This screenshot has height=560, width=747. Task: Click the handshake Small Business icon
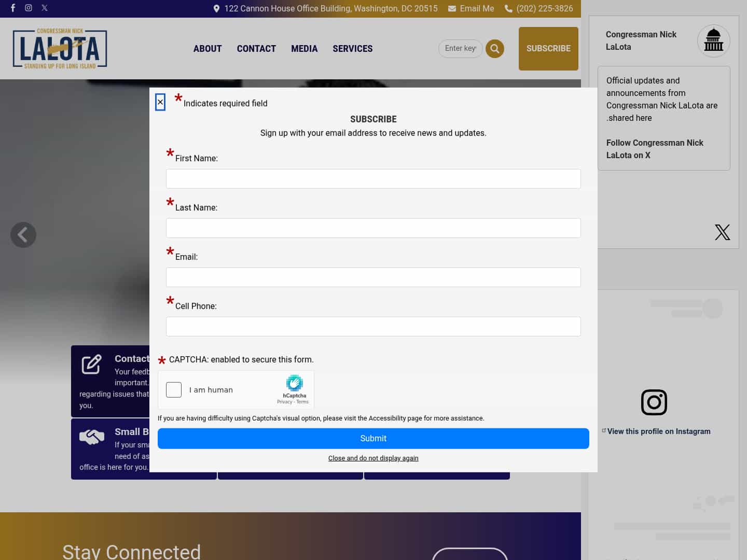92,437
